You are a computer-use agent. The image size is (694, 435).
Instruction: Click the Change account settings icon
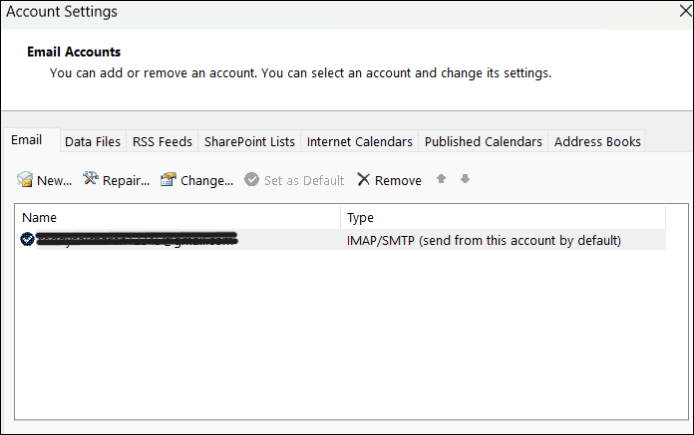pos(168,180)
